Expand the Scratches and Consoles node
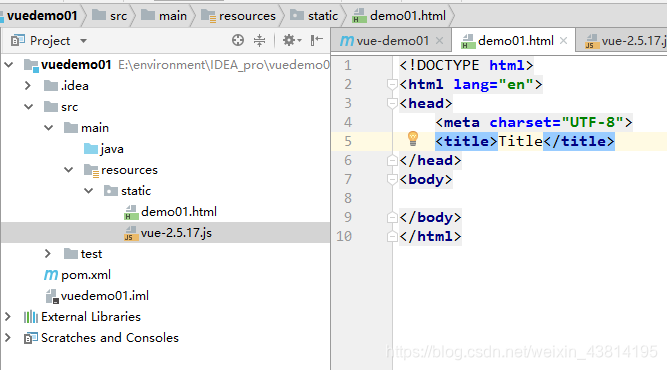 tap(8, 338)
